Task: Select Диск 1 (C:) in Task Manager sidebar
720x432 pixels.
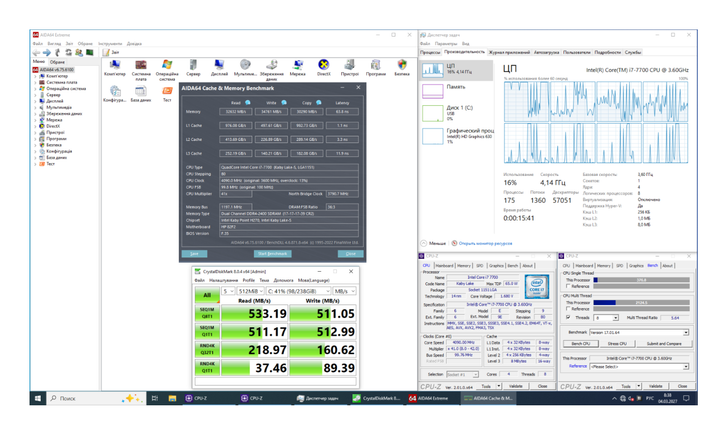Action: (456, 112)
